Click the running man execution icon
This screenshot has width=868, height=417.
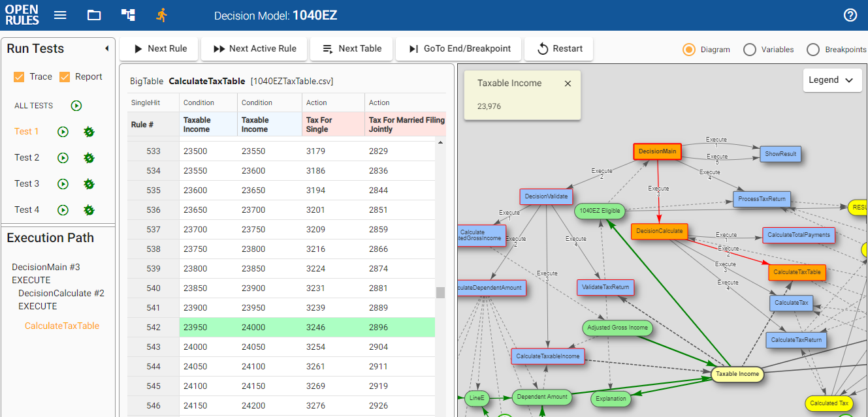point(162,14)
